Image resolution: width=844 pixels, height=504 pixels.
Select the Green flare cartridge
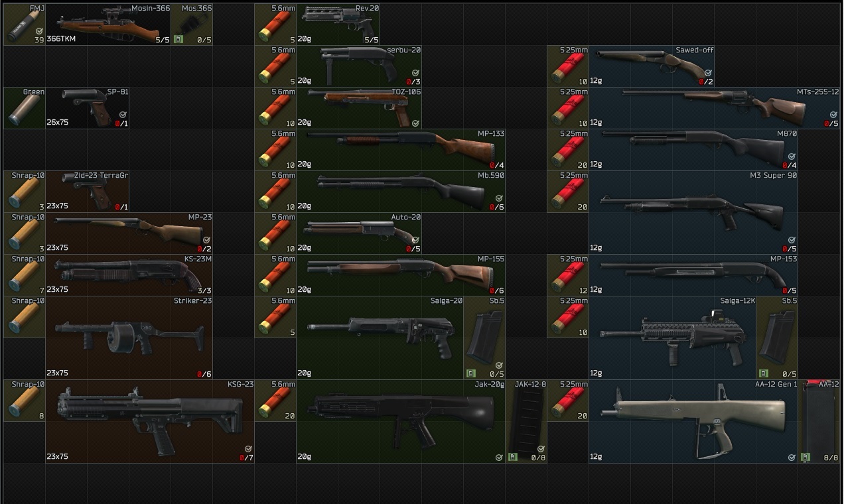pyautogui.click(x=25, y=107)
